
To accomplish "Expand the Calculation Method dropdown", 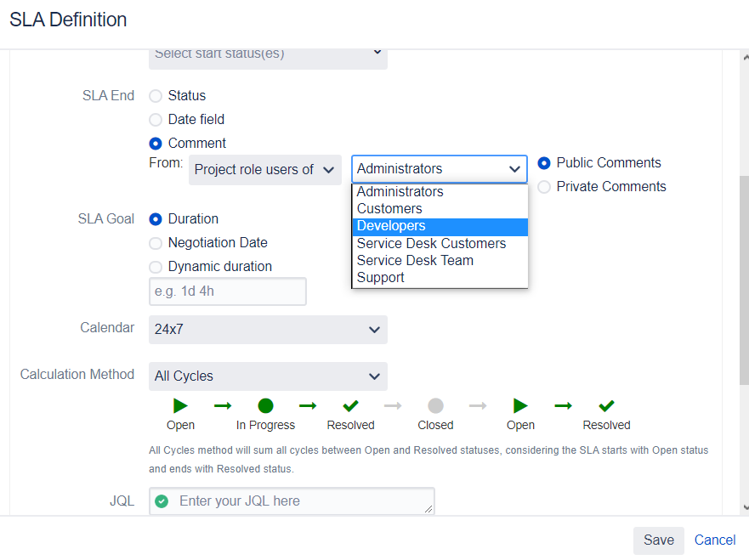I will (x=268, y=376).
